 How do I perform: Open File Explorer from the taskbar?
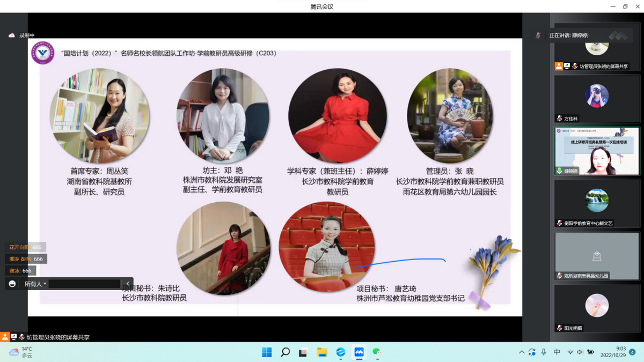pos(322,352)
